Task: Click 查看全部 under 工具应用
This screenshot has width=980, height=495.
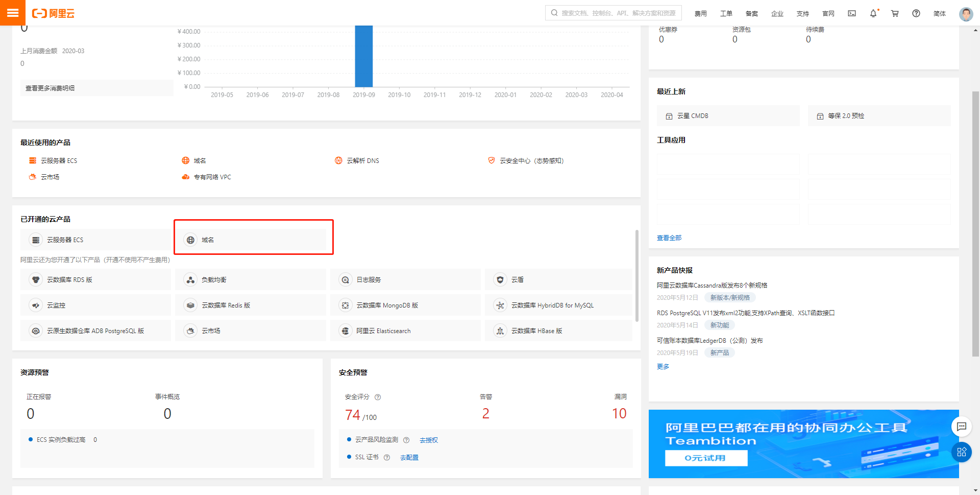Action: (x=669, y=238)
